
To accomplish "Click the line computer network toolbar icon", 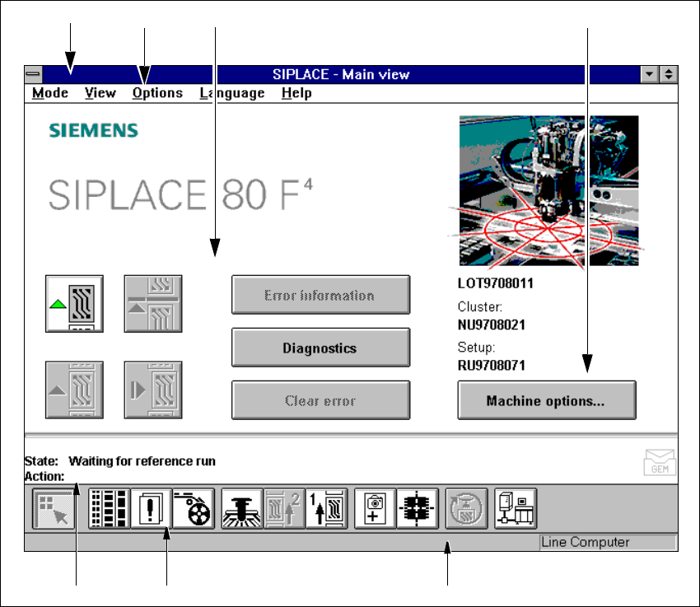I will [516, 509].
